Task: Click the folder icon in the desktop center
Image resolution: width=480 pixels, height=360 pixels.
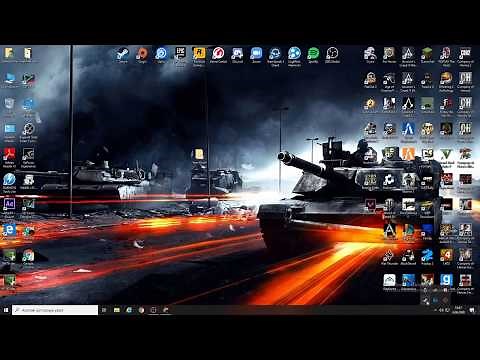Action: pos(199,154)
